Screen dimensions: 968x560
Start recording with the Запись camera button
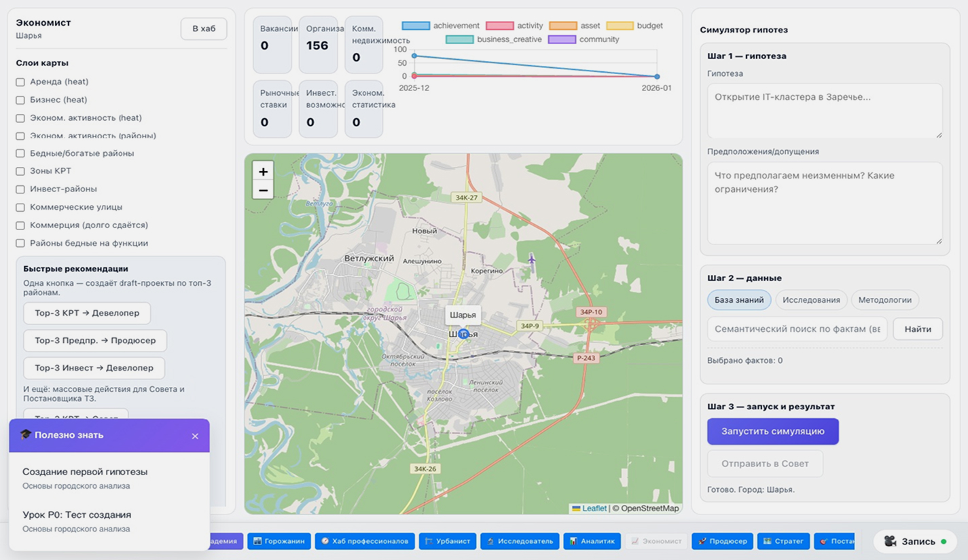click(x=914, y=541)
